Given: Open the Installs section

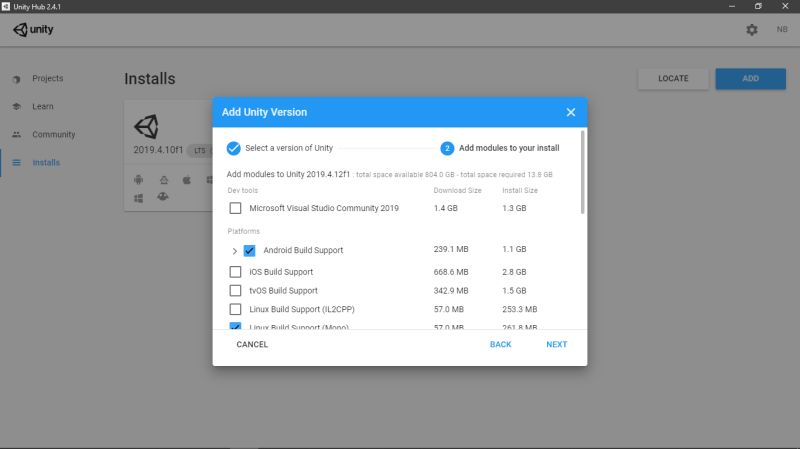Looking at the screenshot, I should coord(46,163).
